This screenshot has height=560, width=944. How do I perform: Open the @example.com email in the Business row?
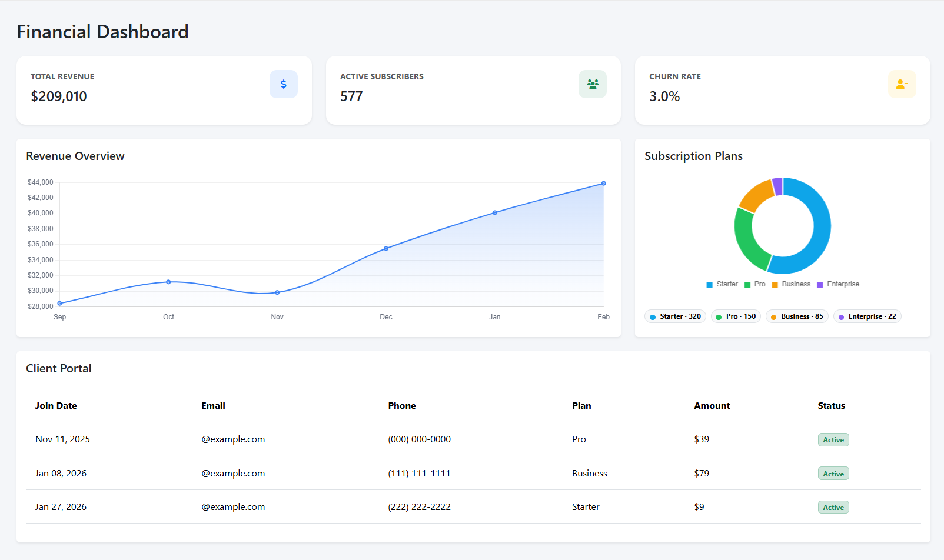233,473
